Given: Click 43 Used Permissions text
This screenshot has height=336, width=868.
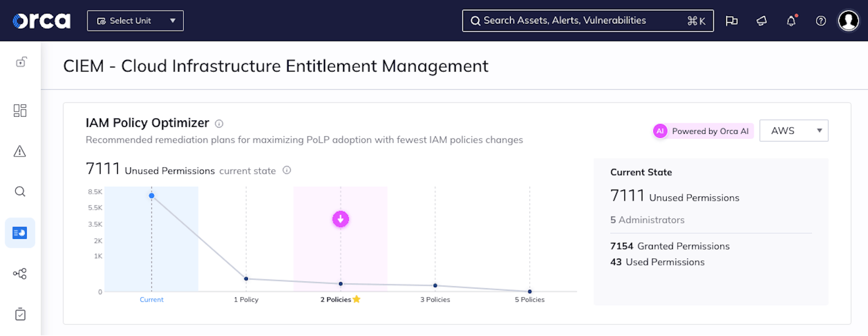Looking at the screenshot, I should click(658, 262).
